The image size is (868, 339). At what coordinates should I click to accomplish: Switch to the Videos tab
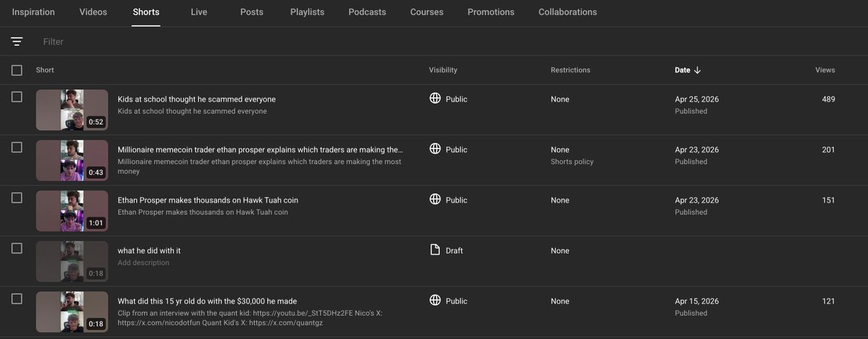(93, 12)
